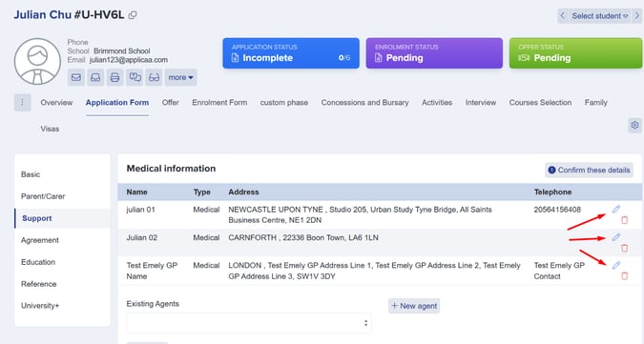Click the chat bubbles icon

coord(135,77)
